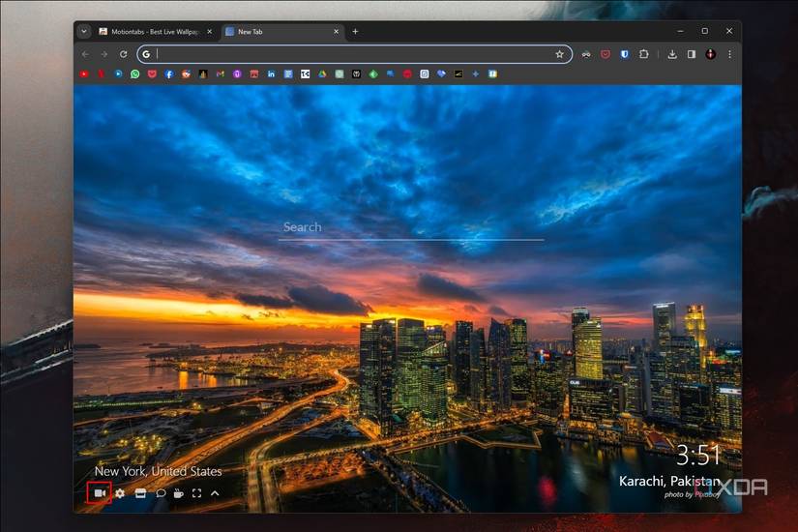This screenshot has height=532, width=798.
Task: Click the coffee cup donate icon
Action: point(179,492)
